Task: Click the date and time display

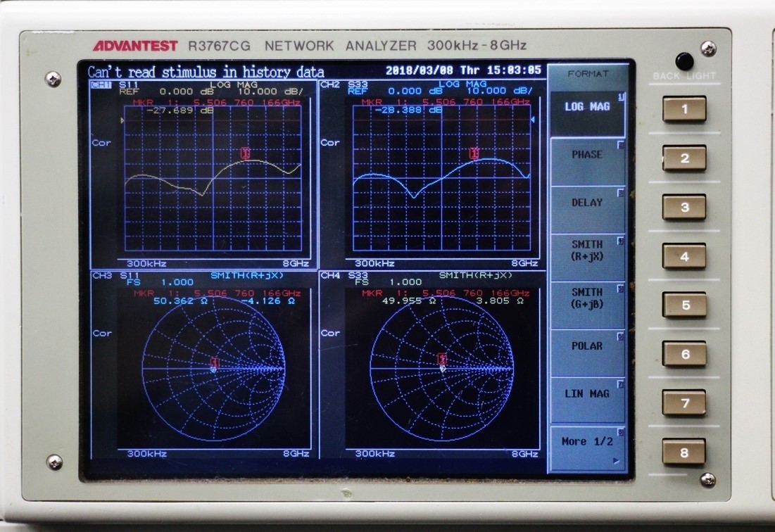Action: [x=464, y=70]
